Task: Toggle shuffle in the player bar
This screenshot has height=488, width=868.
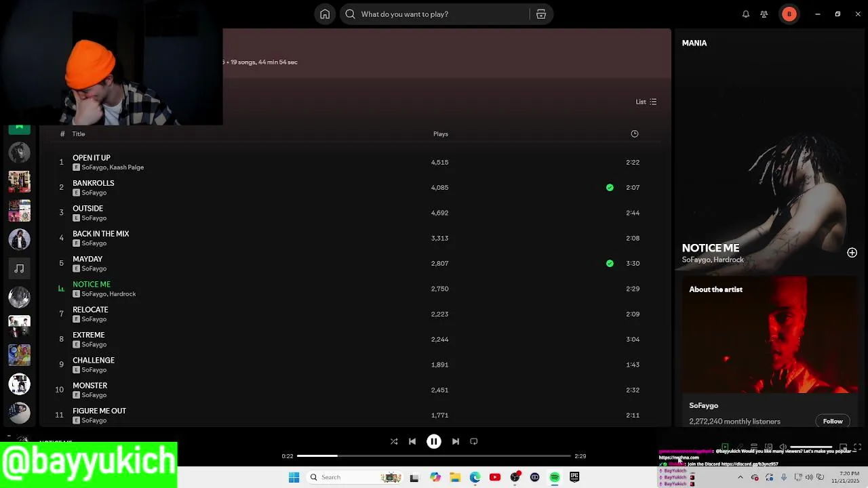Action: 394,441
